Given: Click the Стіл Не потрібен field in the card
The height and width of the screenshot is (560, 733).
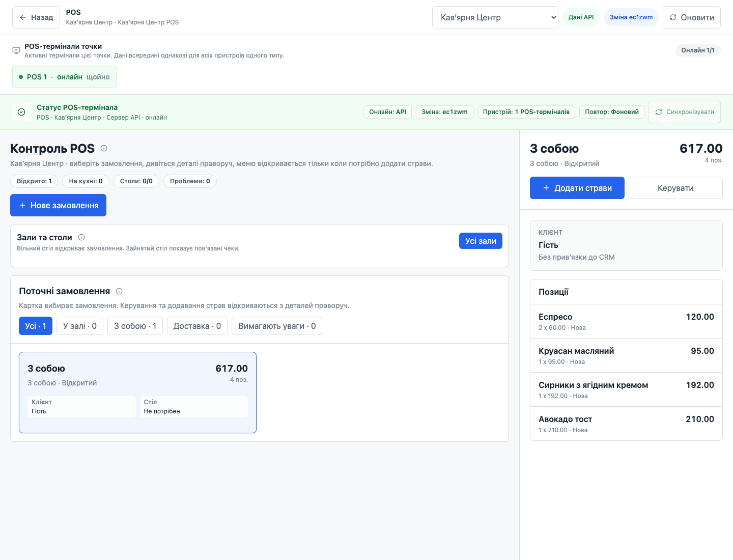Looking at the screenshot, I should (x=194, y=407).
